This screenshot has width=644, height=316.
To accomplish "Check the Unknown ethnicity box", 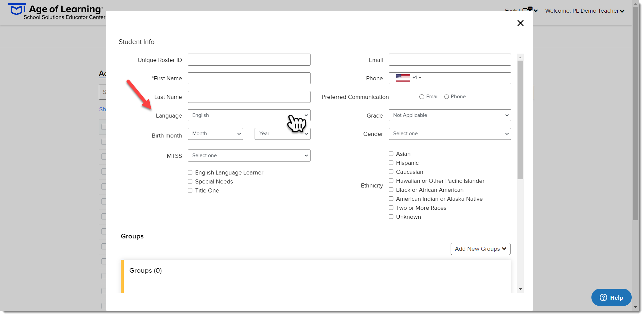I will (x=391, y=216).
